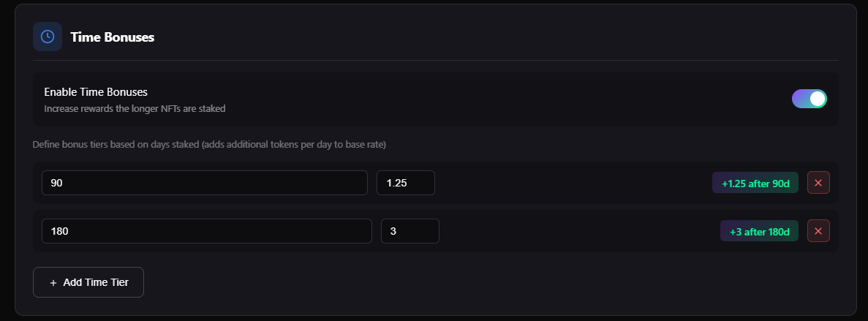
Task: Click the "+1.25 after 90d" badge
Action: tap(755, 183)
